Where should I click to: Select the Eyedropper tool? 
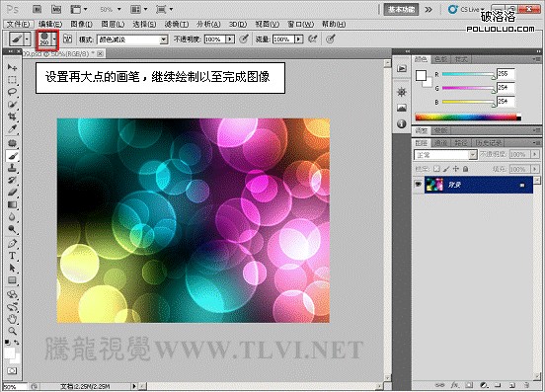click(x=12, y=129)
